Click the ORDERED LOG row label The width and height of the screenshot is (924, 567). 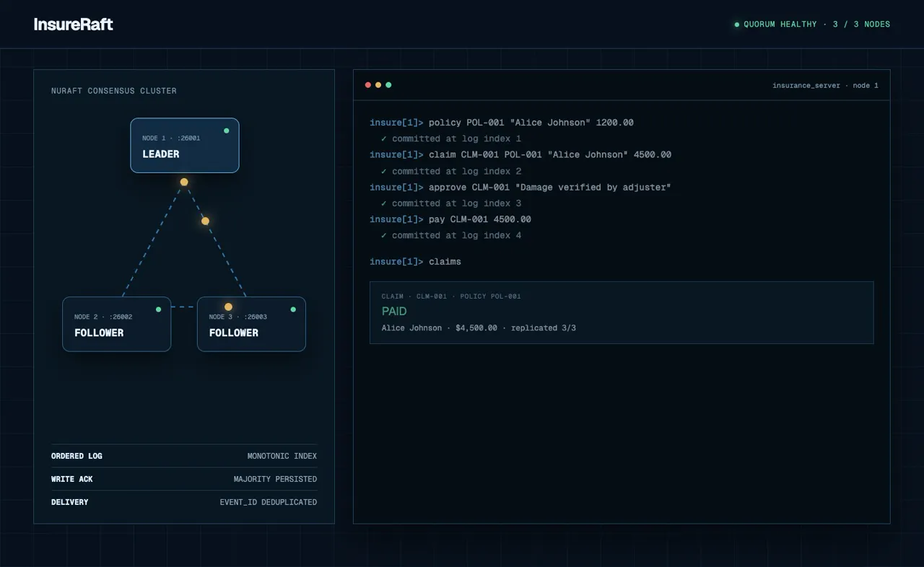pyautogui.click(x=77, y=456)
